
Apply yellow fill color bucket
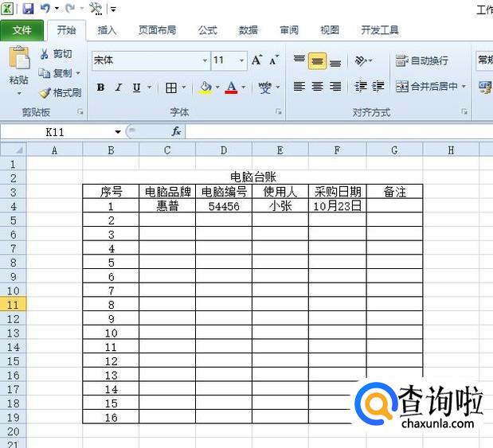click(205, 88)
